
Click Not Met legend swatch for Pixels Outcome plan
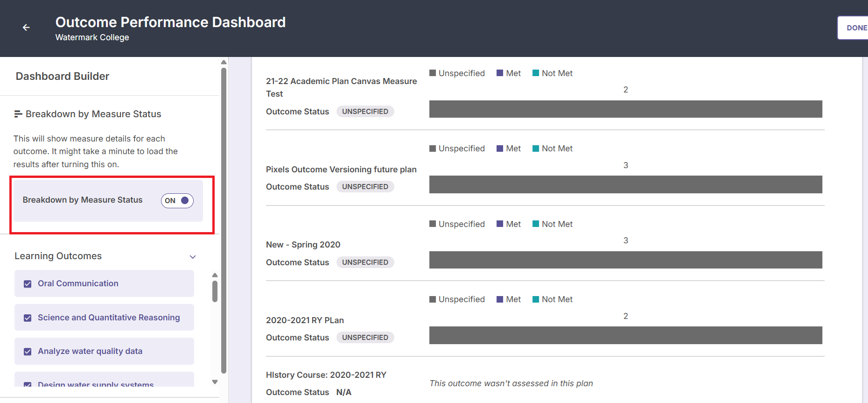[x=536, y=148]
